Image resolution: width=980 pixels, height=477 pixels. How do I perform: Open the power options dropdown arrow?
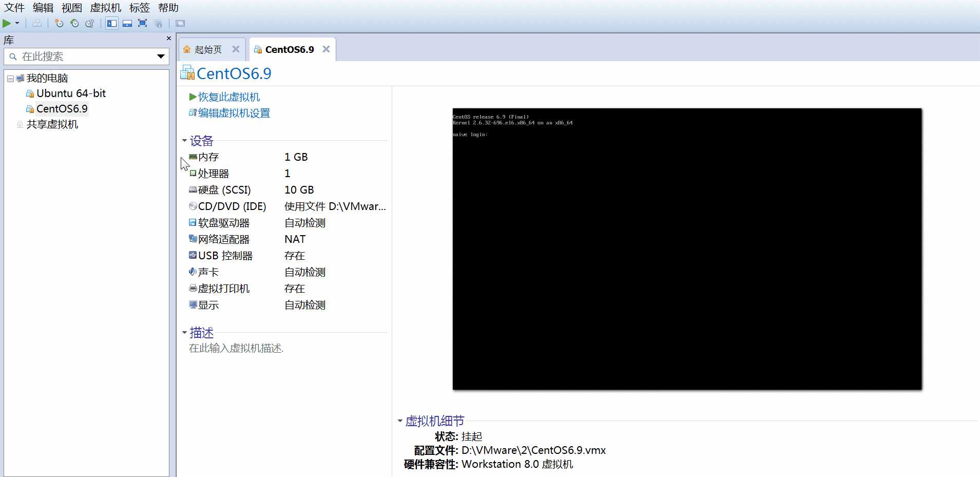pos(17,23)
